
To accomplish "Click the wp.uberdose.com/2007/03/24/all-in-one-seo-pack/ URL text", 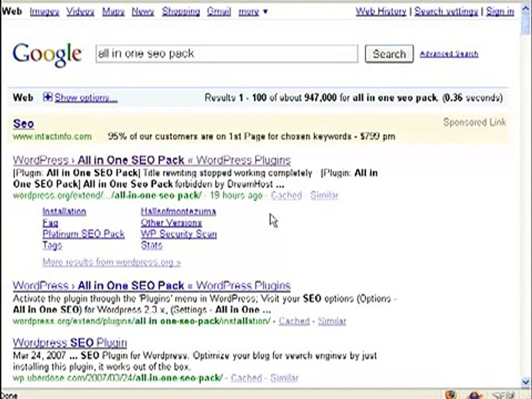I will [118, 378].
